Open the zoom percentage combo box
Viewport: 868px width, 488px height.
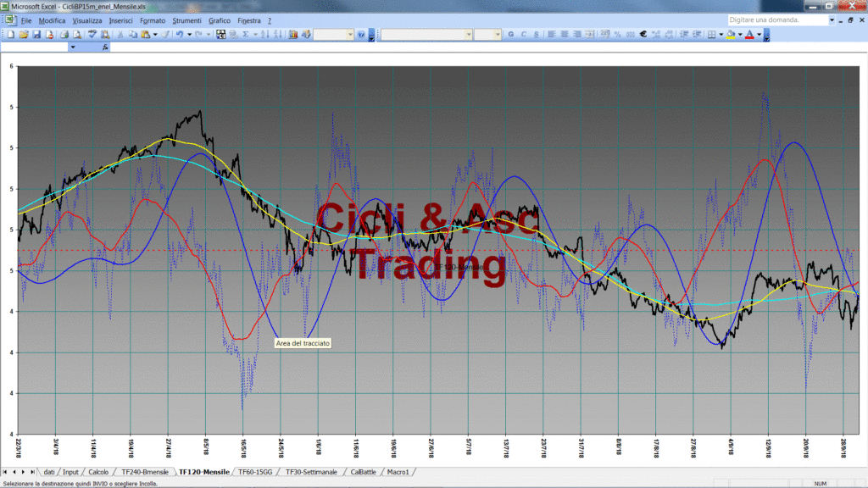[x=333, y=34]
